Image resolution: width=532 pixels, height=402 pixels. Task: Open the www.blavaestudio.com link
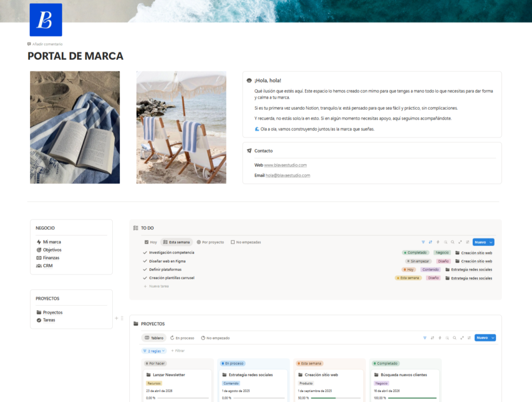(285, 165)
